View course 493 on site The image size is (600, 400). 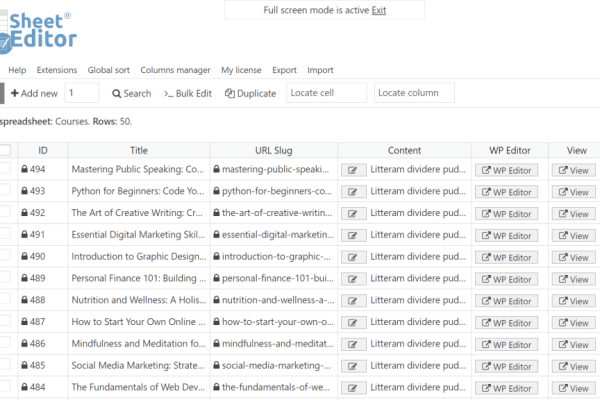pyautogui.click(x=573, y=192)
